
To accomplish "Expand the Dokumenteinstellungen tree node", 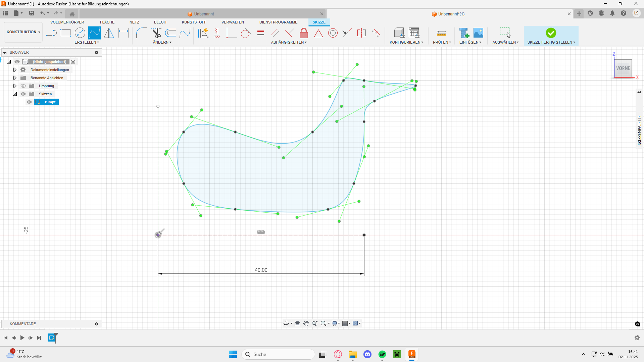I will point(15,70).
